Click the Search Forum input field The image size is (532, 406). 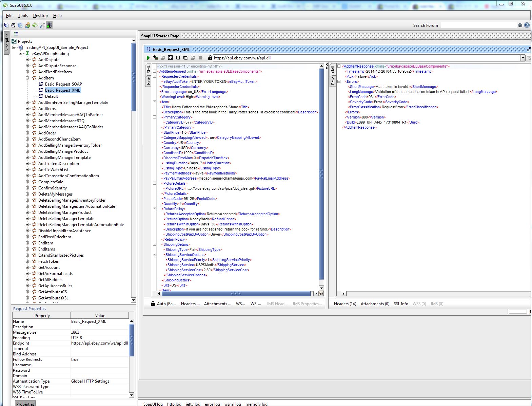[478, 25]
